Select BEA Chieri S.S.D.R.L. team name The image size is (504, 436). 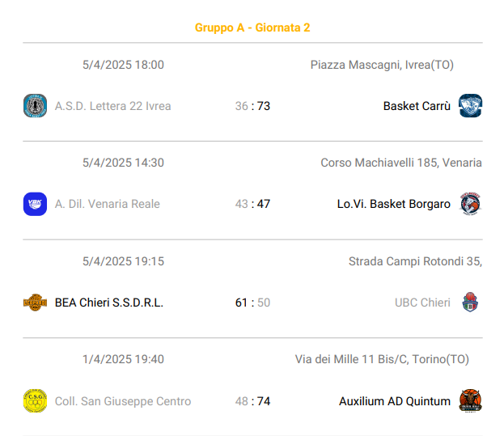pos(109,303)
